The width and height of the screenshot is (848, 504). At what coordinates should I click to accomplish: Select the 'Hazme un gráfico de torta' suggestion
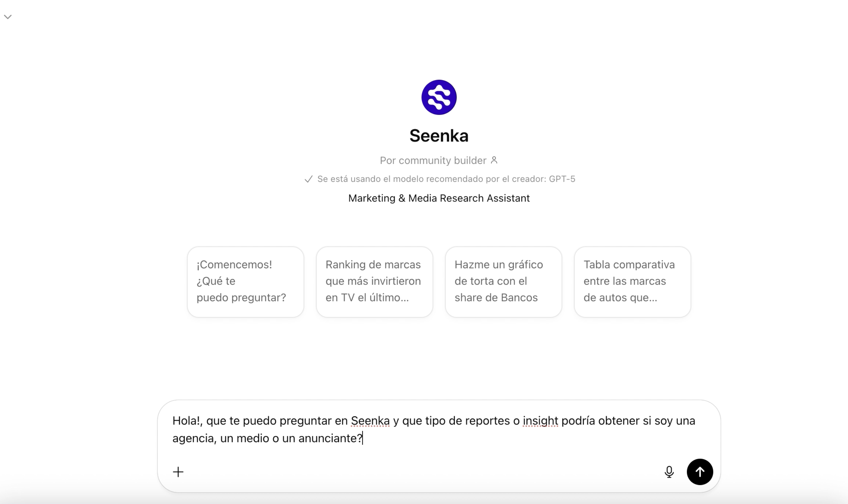pyautogui.click(x=503, y=281)
